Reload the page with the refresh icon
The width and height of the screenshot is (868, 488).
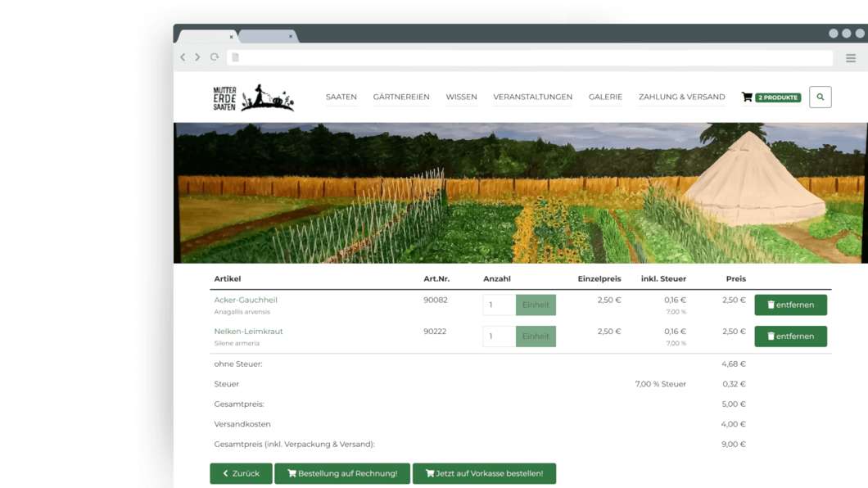[x=215, y=57]
